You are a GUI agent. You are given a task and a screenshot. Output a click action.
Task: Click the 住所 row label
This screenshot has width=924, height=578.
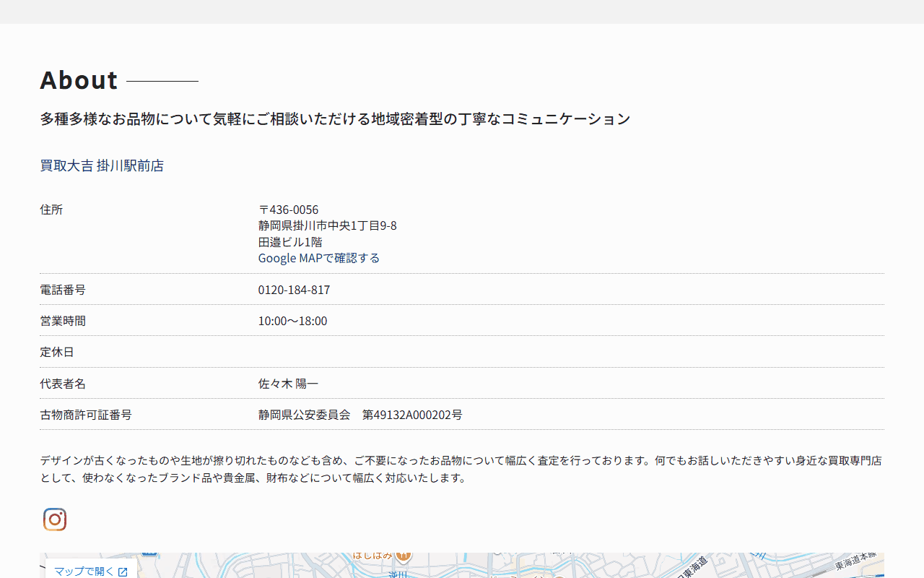51,210
